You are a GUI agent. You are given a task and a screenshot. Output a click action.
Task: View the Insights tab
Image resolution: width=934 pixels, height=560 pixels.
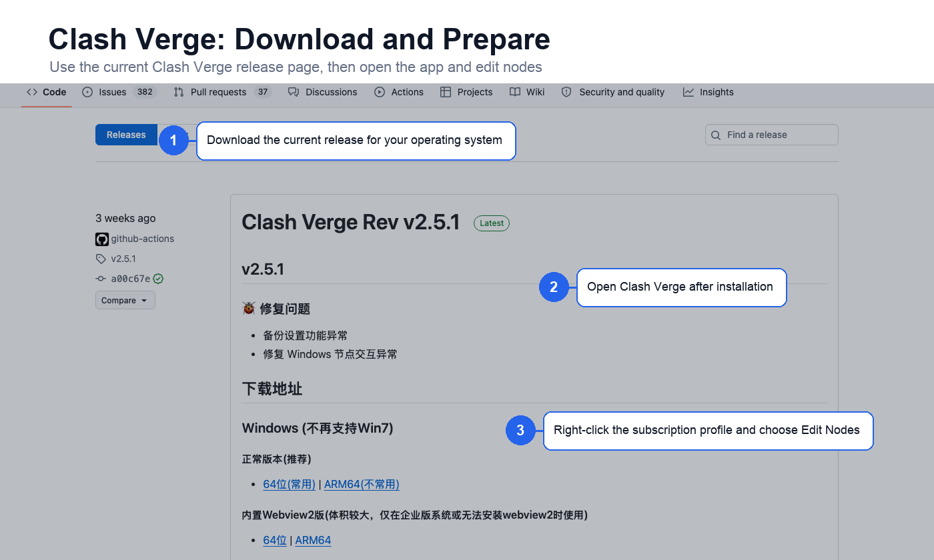coord(709,92)
